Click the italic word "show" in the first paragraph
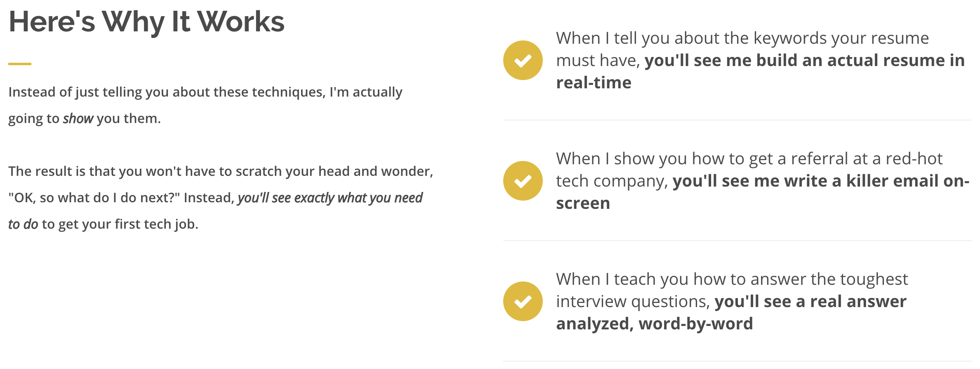980x369 pixels. (x=78, y=118)
